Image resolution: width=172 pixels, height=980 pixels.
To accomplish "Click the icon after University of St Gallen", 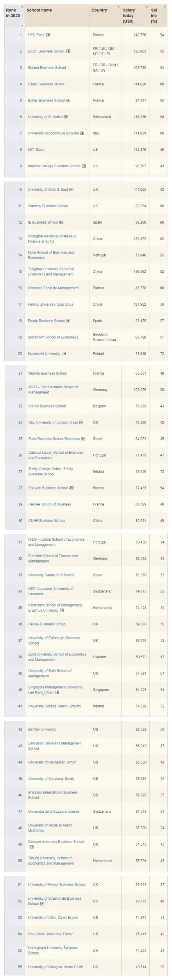I will pos(66,117).
